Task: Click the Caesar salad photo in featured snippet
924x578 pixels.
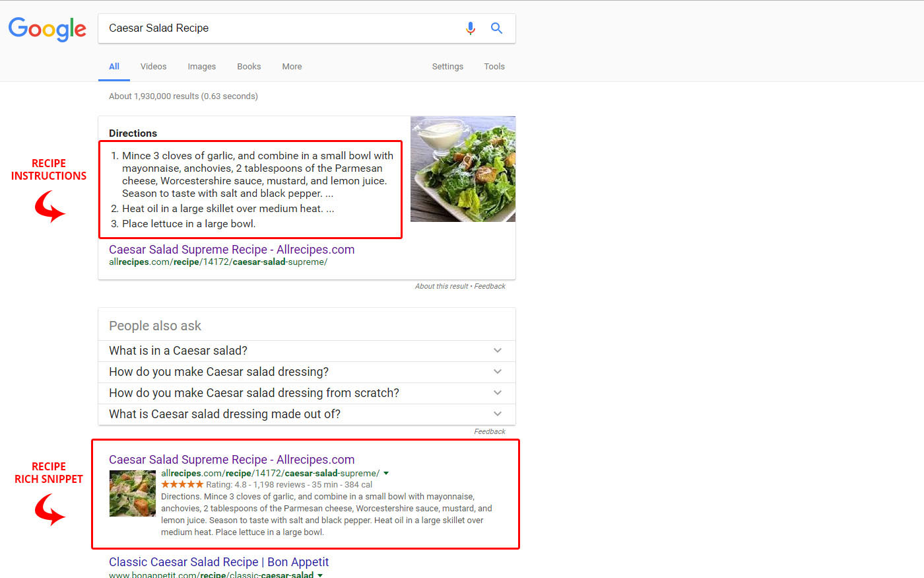Action: click(x=463, y=169)
